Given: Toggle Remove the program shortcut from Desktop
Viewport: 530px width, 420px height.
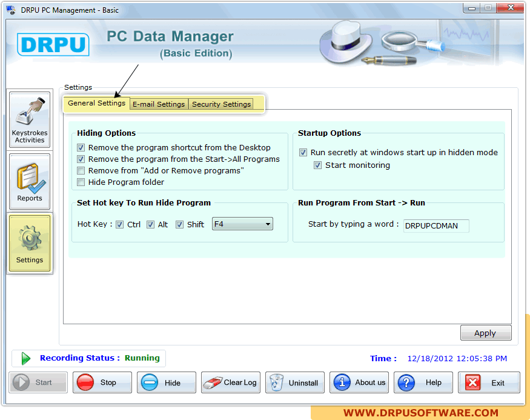Looking at the screenshot, I should pos(81,148).
